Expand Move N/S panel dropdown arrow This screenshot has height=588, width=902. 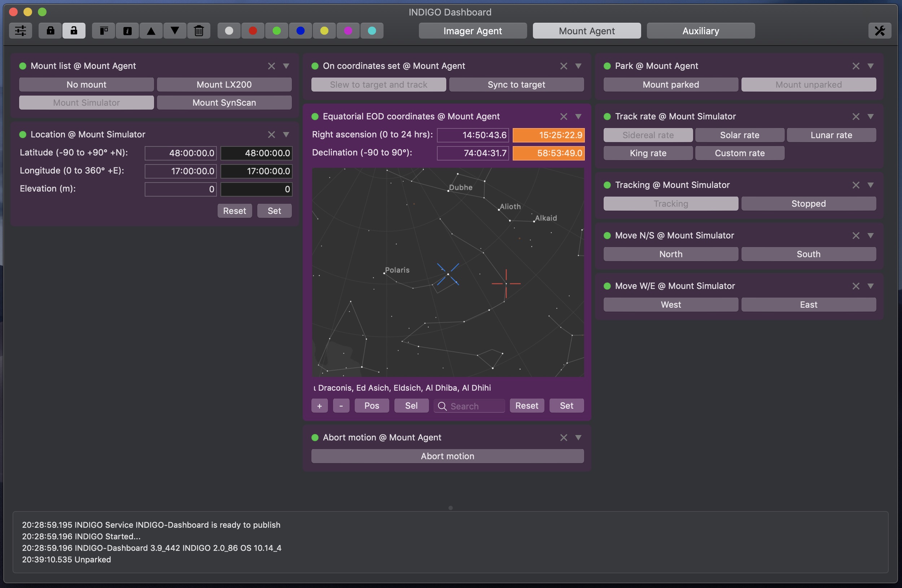click(x=871, y=235)
